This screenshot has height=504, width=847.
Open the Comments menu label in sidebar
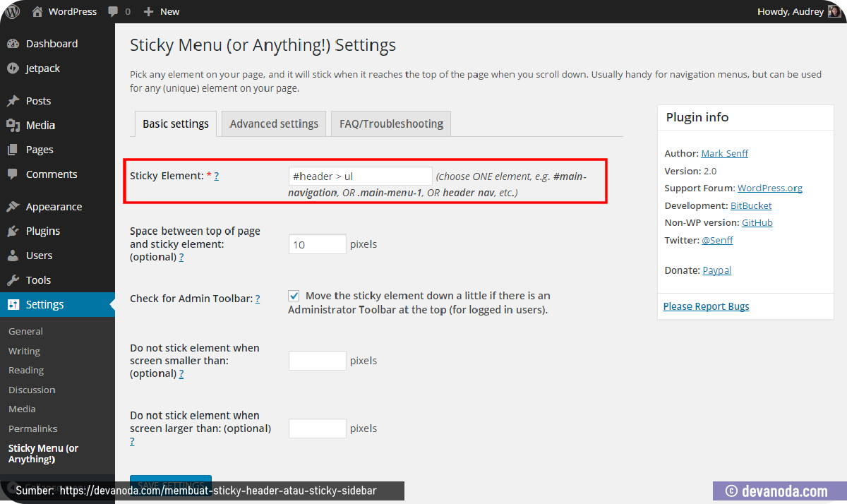coord(52,174)
